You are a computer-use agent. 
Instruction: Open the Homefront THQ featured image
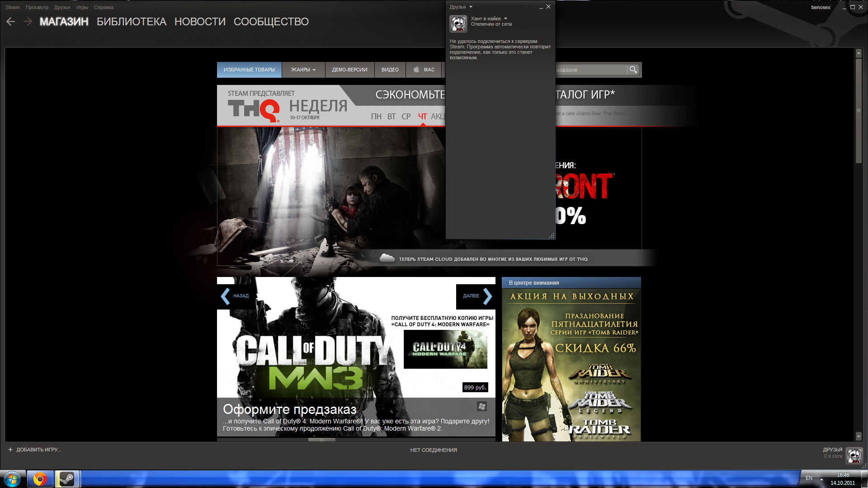tap(331, 196)
